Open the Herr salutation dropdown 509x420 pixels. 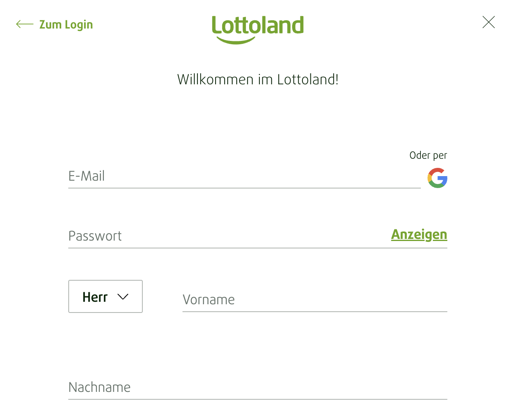coord(105,296)
